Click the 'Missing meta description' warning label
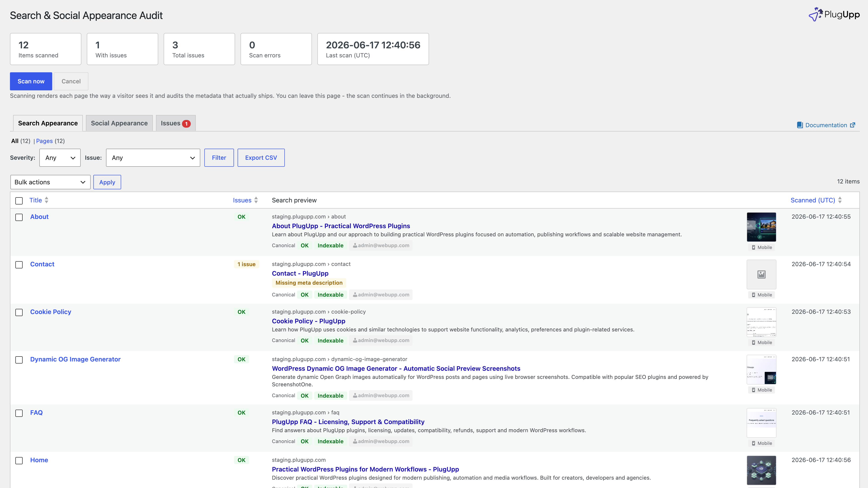The image size is (868, 488). click(309, 283)
